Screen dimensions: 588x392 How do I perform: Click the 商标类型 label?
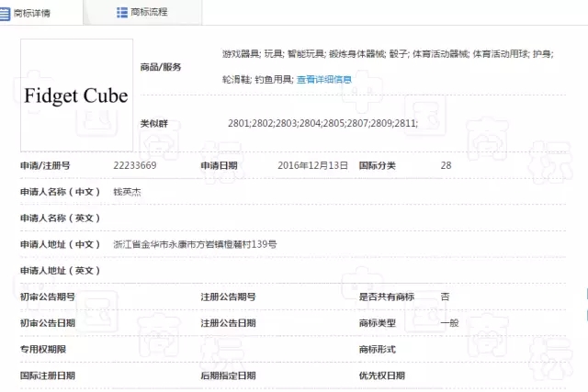coord(378,323)
